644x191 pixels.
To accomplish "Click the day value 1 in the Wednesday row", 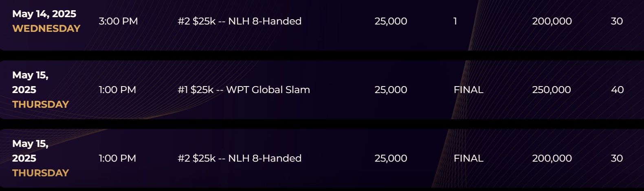I will coord(455,21).
